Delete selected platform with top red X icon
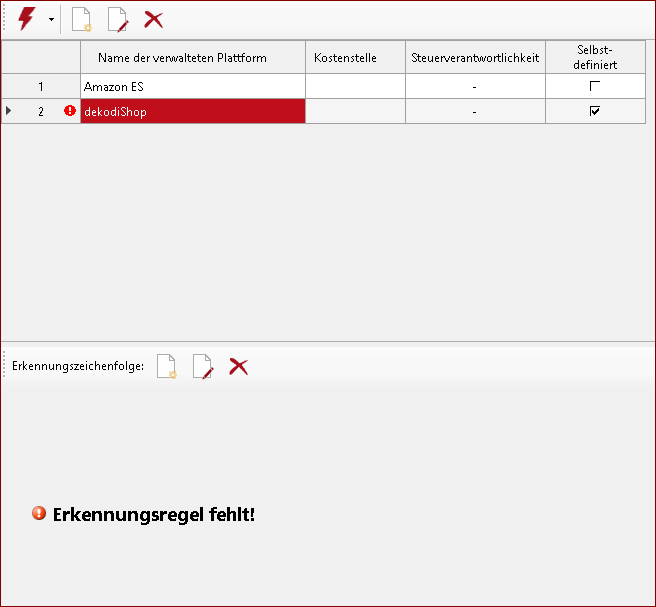This screenshot has width=656, height=607. 154,19
